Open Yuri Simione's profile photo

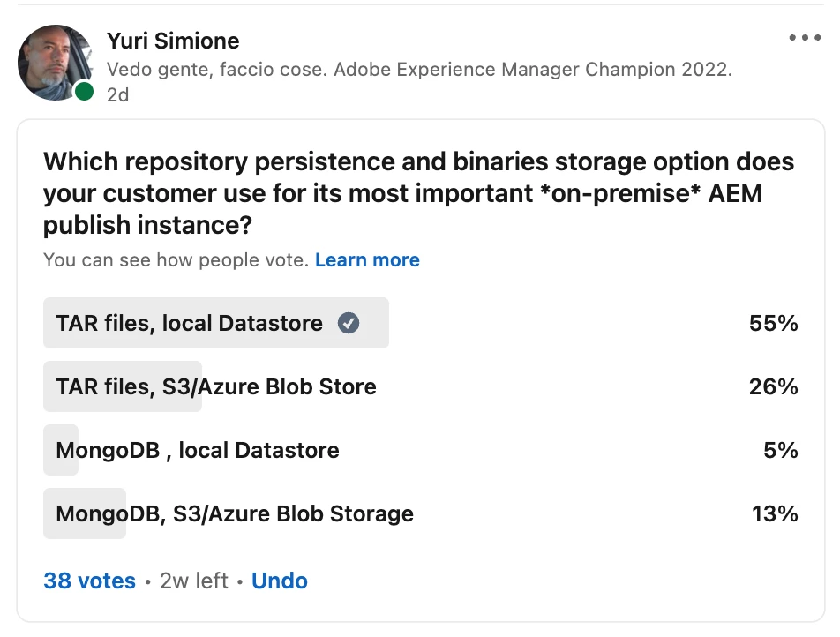tap(55, 63)
